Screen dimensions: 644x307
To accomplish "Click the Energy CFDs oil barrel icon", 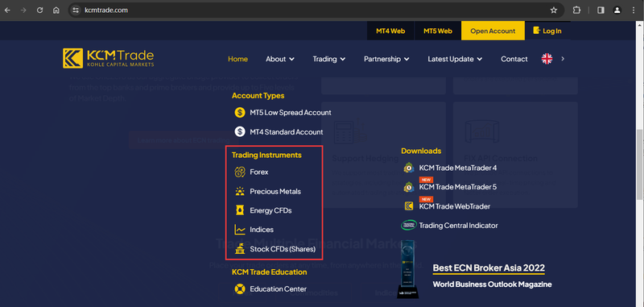I will [x=239, y=210].
